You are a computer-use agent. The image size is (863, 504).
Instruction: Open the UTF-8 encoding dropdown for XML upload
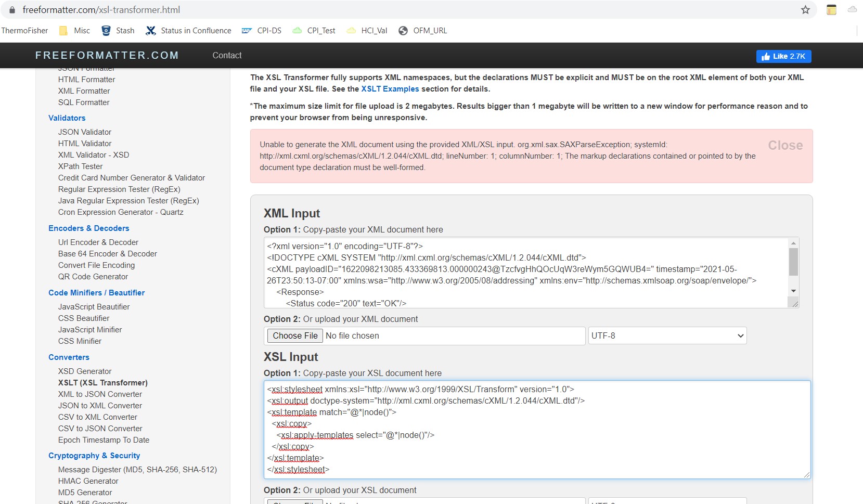(x=667, y=335)
